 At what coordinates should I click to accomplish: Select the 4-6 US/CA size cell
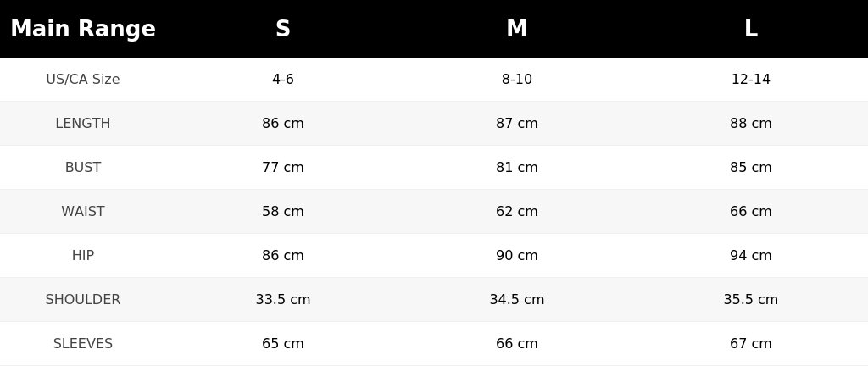tap(283, 79)
